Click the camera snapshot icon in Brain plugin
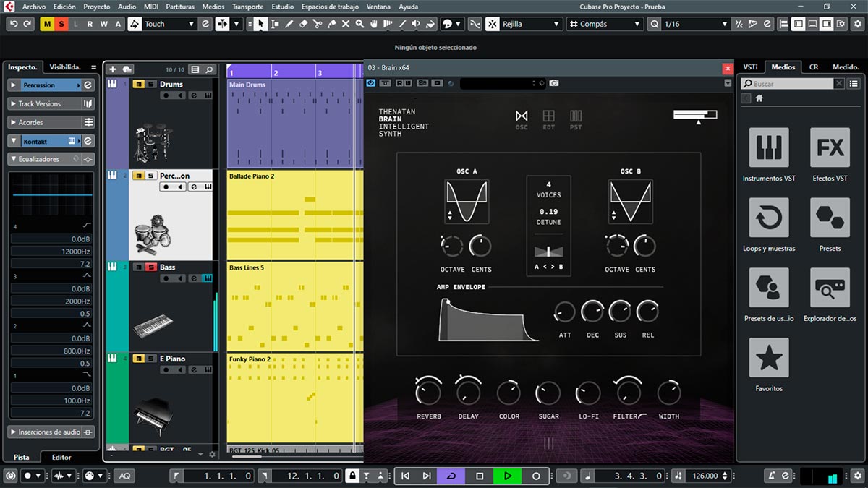868x488 pixels. (553, 83)
